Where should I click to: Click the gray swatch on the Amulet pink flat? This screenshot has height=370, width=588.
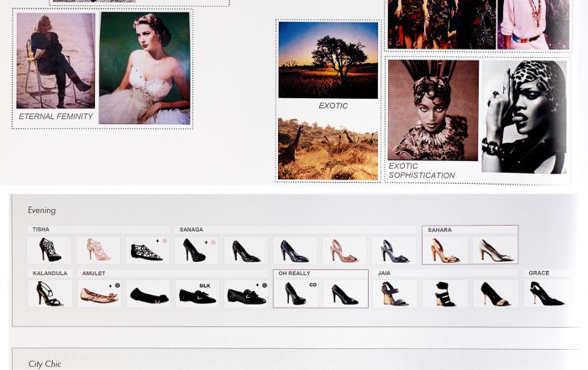[x=118, y=285]
